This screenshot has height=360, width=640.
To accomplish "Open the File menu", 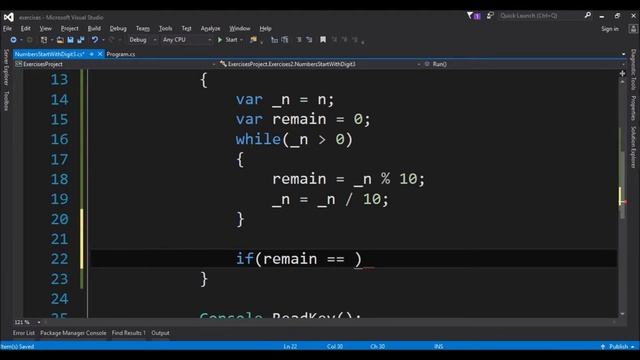I will click(x=7, y=29).
